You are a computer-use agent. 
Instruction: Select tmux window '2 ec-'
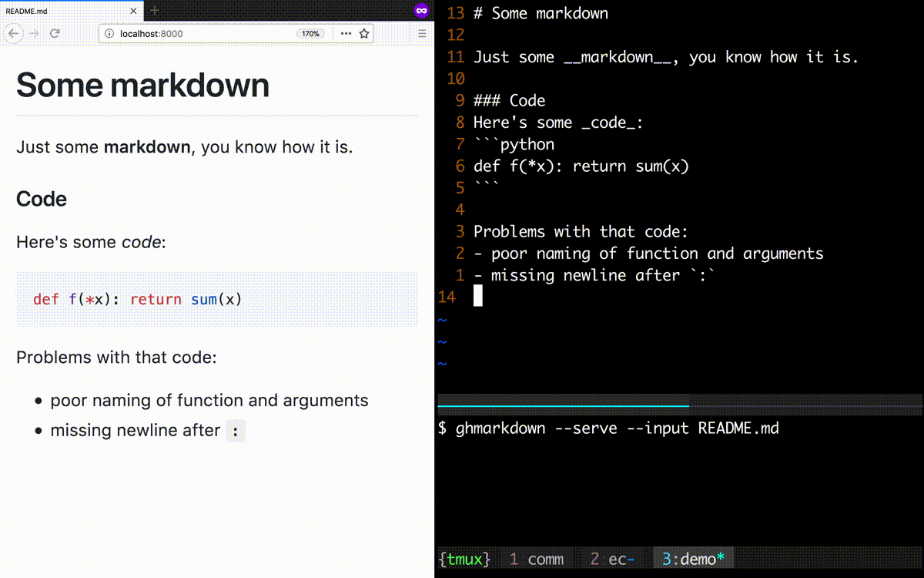[612, 560]
